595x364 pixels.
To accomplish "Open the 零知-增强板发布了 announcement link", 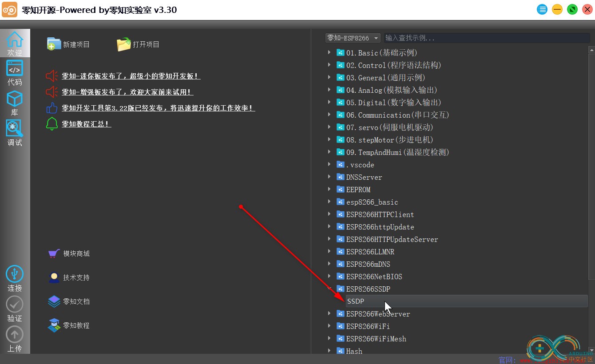I will point(127,92).
